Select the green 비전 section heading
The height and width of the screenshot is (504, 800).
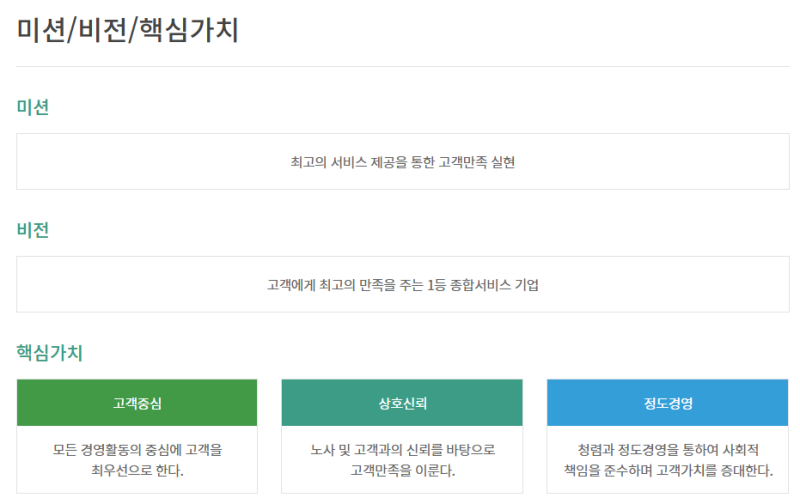click(33, 230)
